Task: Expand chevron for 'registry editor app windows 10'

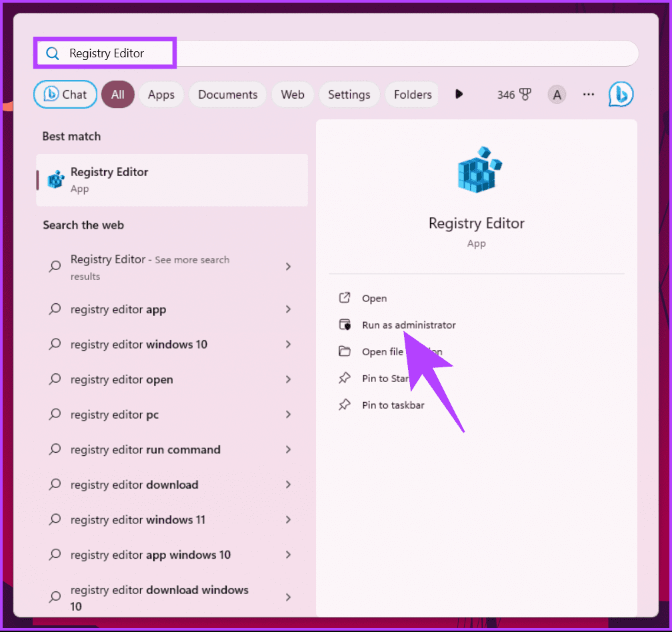Action: [x=289, y=555]
